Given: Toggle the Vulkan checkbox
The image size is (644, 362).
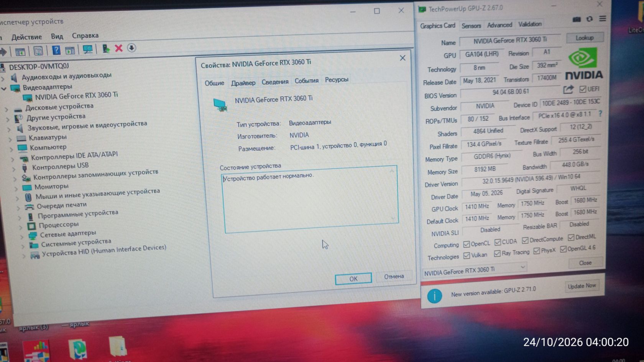Looking at the screenshot, I should [467, 256].
